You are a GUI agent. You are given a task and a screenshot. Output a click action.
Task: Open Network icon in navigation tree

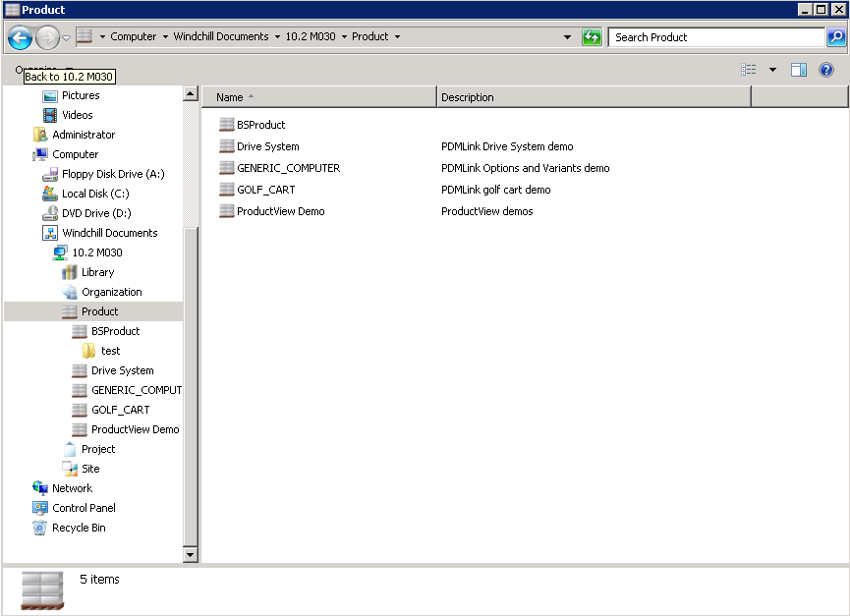click(39, 488)
